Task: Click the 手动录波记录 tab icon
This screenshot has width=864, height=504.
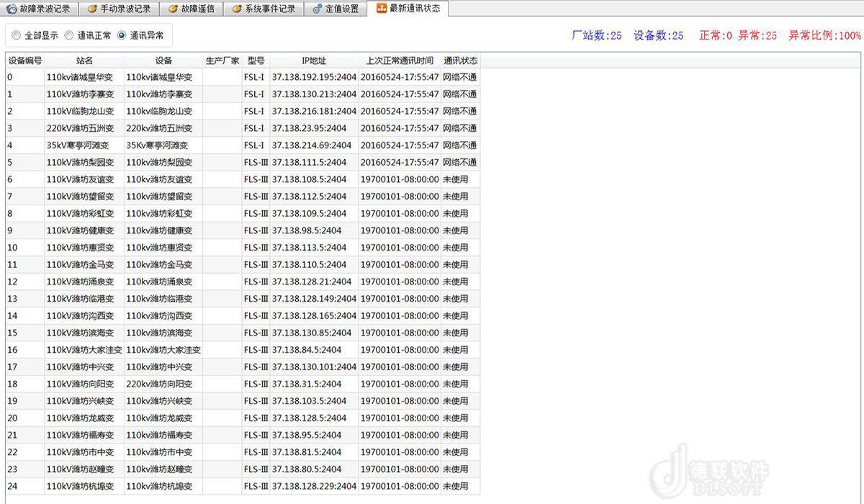Action: click(92, 9)
